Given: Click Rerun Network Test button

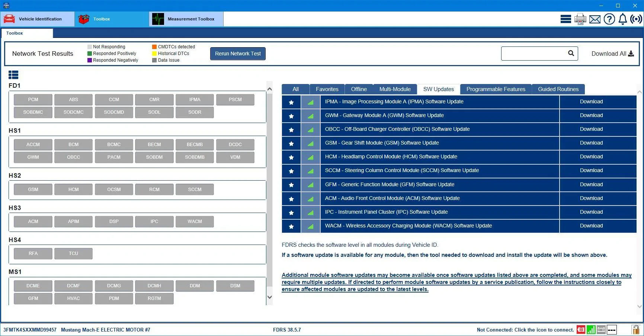Looking at the screenshot, I should [x=238, y=54].
